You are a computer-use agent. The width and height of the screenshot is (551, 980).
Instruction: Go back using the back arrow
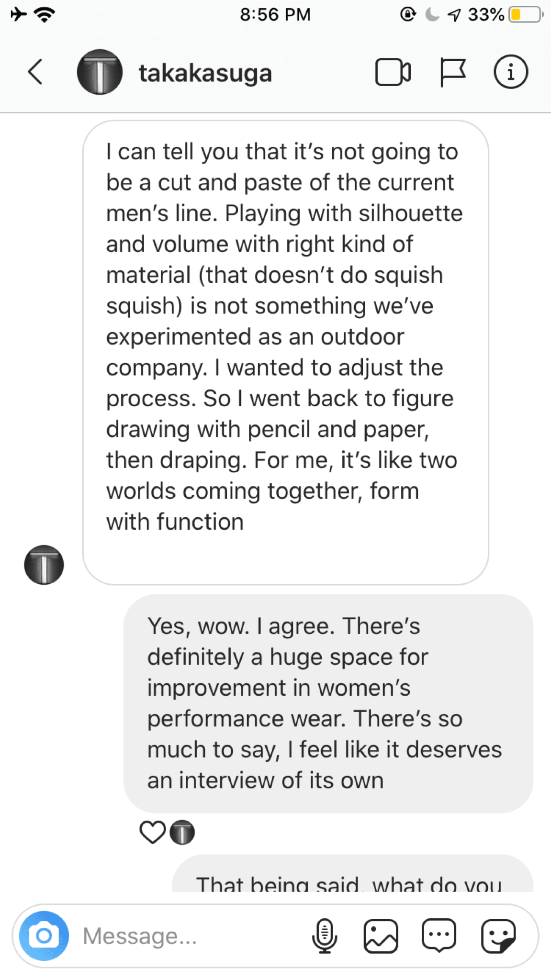click(x=35, y=72)
